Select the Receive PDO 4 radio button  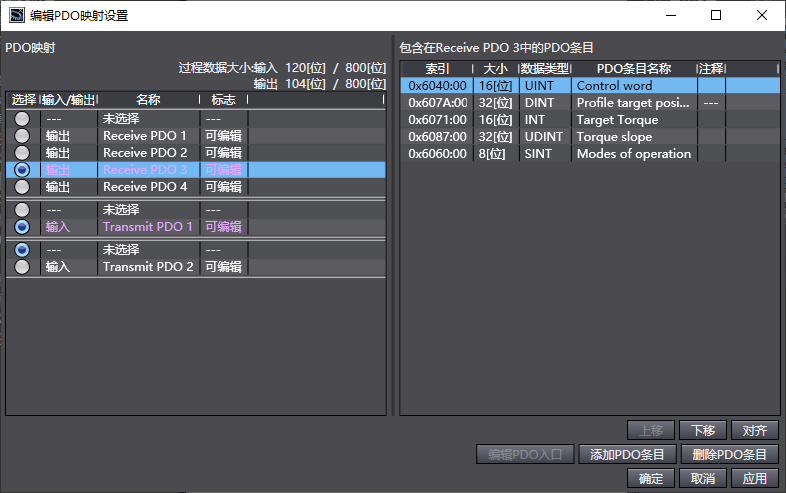22,187
